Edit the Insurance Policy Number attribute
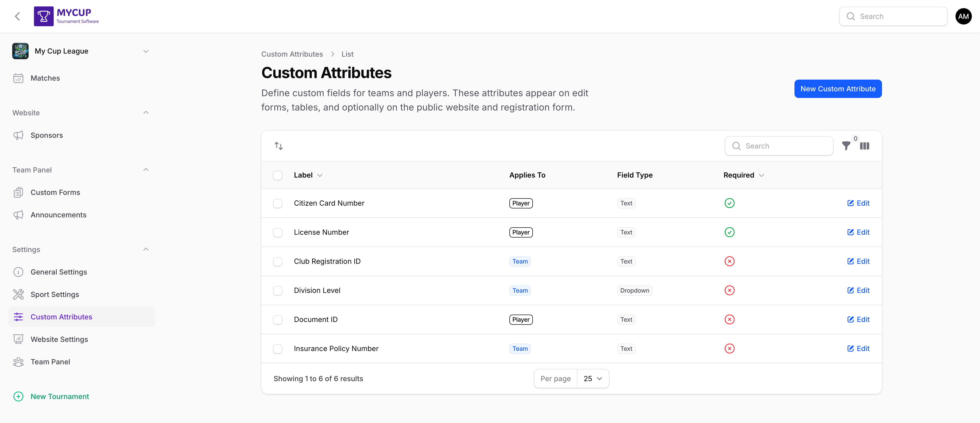Screen dimensions: 980x423 tap(858, 348)
